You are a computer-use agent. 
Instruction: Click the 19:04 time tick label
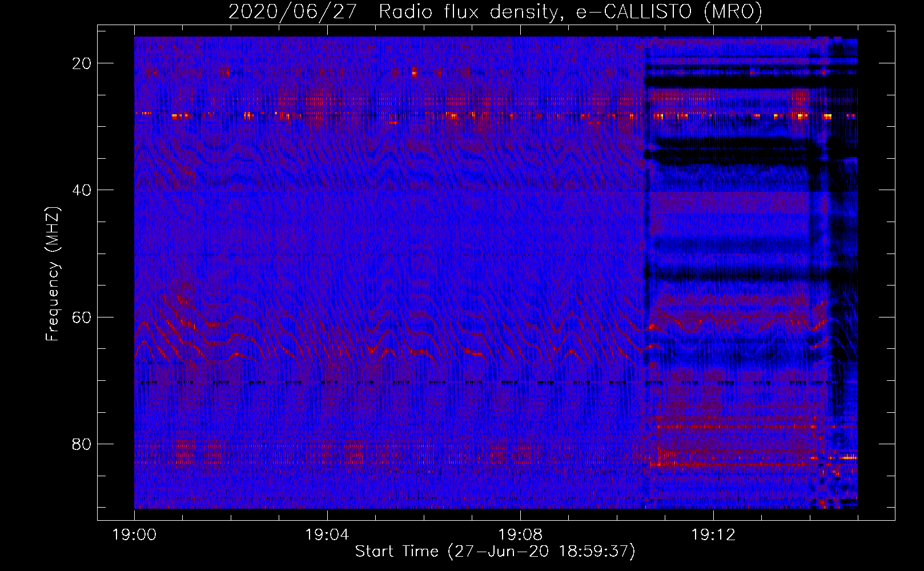[327, 535]
